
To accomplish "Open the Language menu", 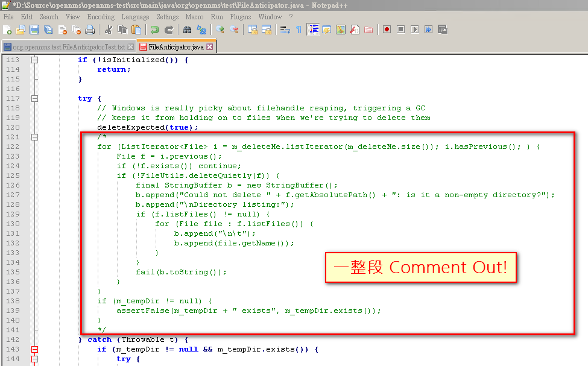I will [x=135, y=17].
